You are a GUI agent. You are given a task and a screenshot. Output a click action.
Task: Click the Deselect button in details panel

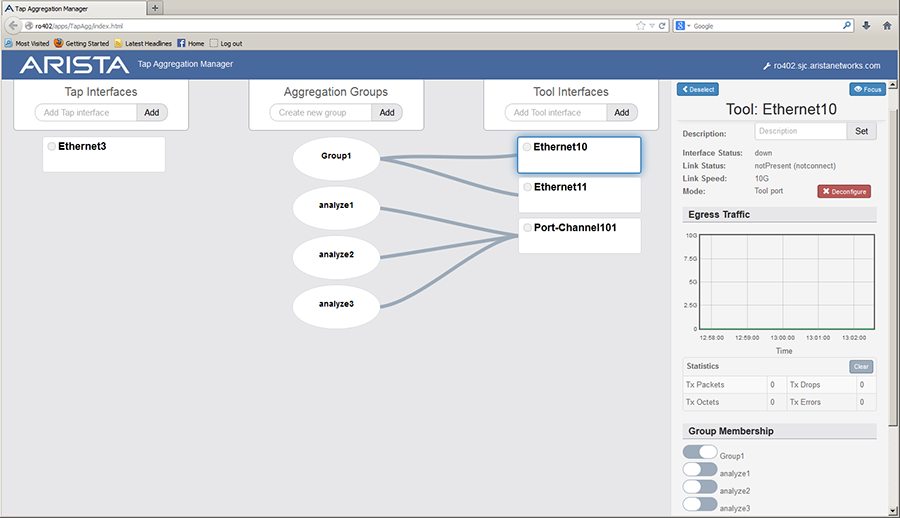click(x=698, y=89)
